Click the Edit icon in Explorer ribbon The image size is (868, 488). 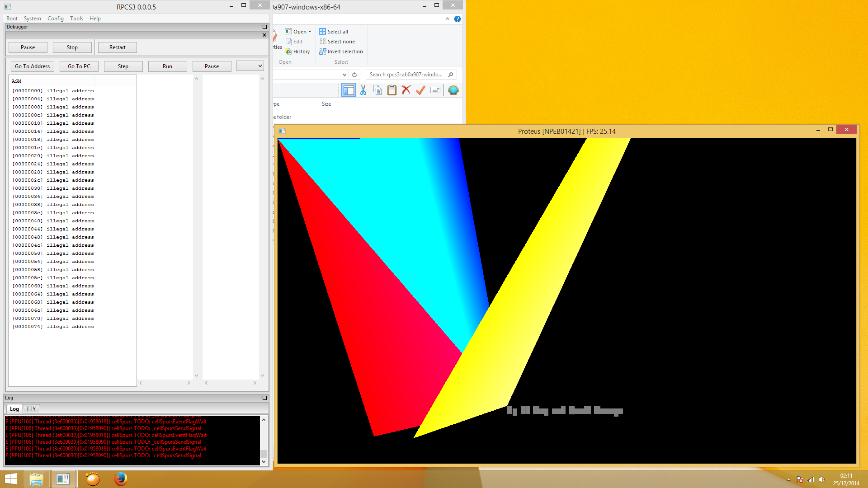click(x=288, y=42)
